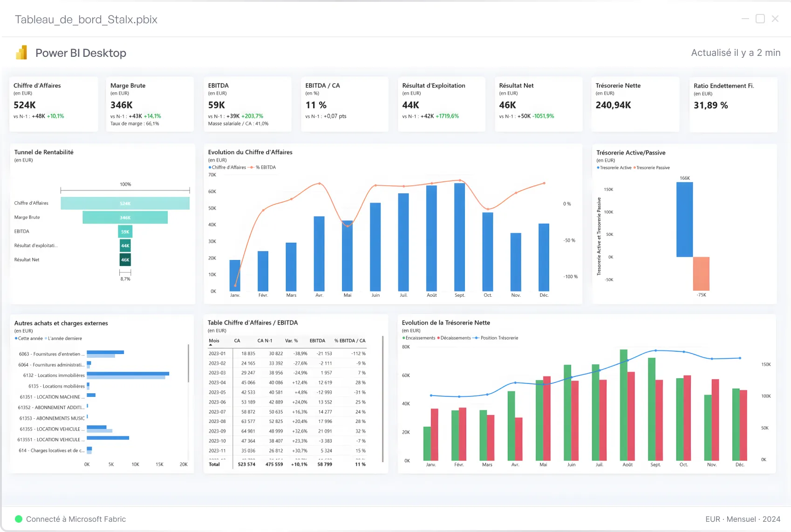This screenshot has height=532, width=791.
Task: Click the Power BI Desktop logo icon
Action: [21, 53]
